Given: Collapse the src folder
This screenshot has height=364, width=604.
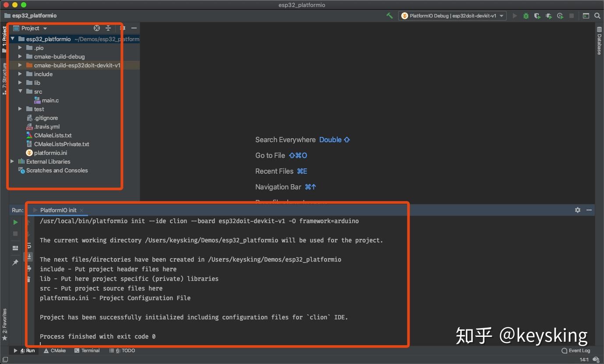Looking at the screenshot, I should coord(20,91).
